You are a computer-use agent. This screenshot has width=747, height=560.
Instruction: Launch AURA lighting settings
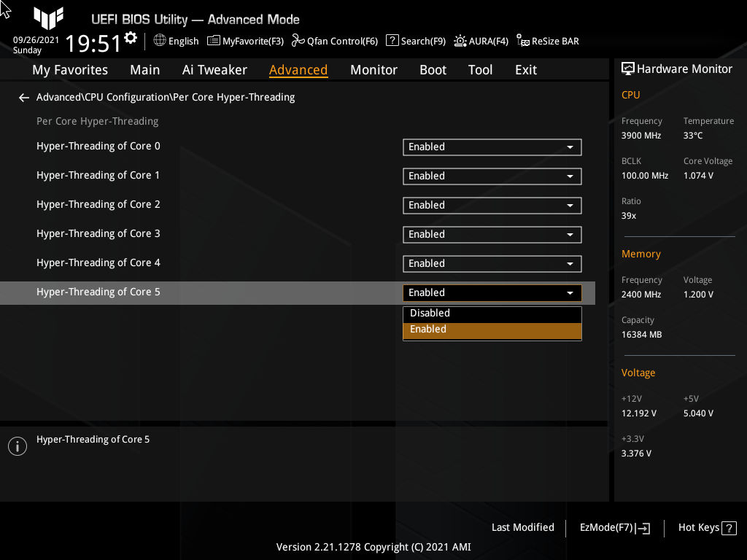pyautogui.click(x=481, y=41)
